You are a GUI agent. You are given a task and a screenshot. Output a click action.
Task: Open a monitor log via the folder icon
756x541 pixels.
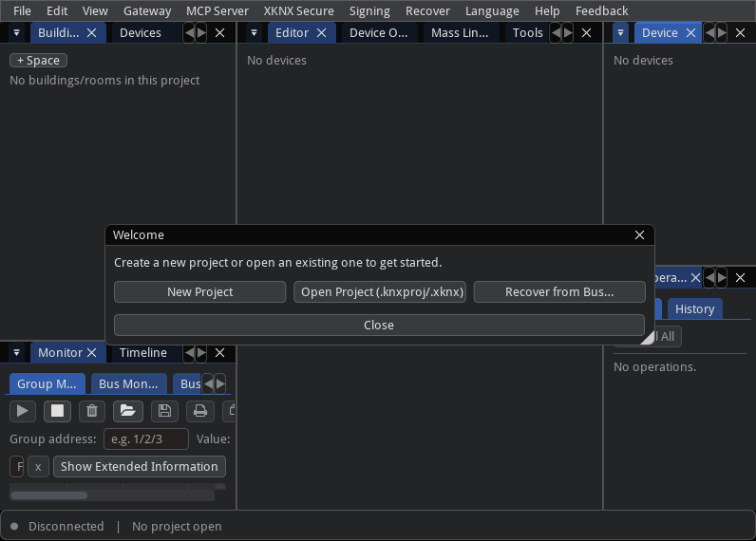tap(128, 411)
